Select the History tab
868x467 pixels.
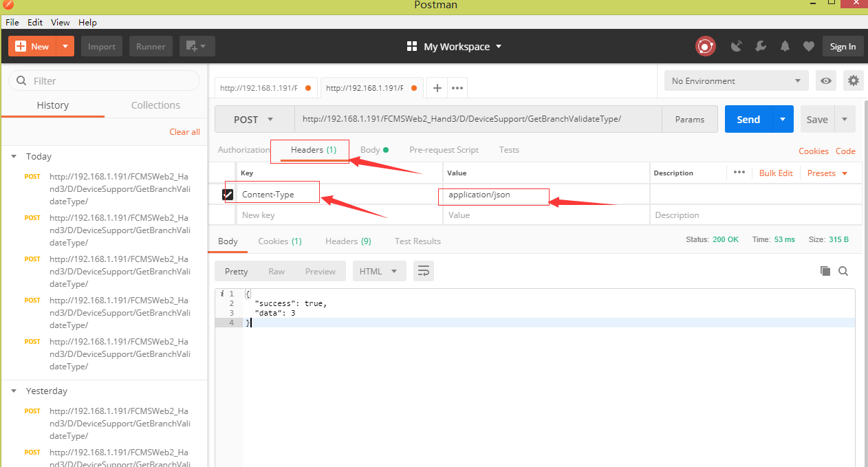click(53, 105)
